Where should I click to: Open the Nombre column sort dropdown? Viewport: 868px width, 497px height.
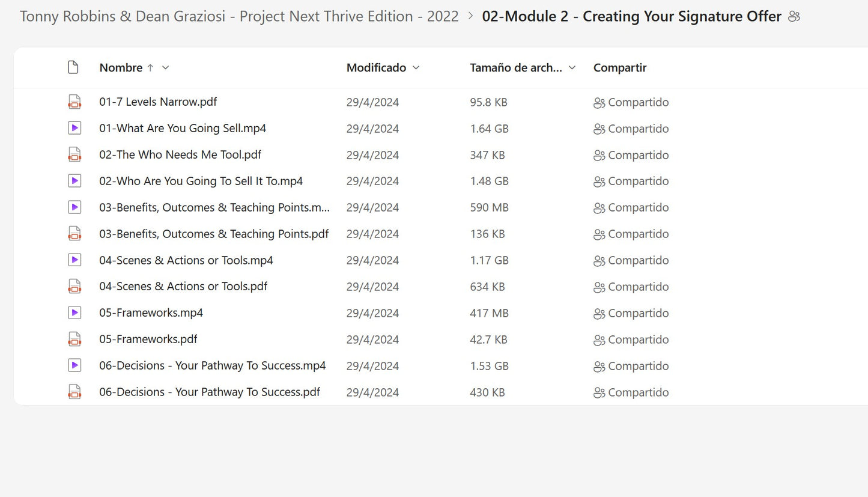click(166, 68)
